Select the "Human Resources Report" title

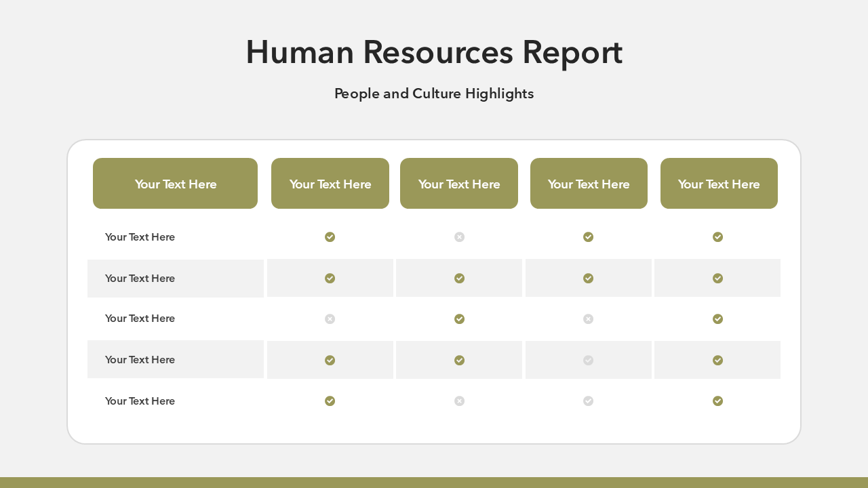point(434,52)
